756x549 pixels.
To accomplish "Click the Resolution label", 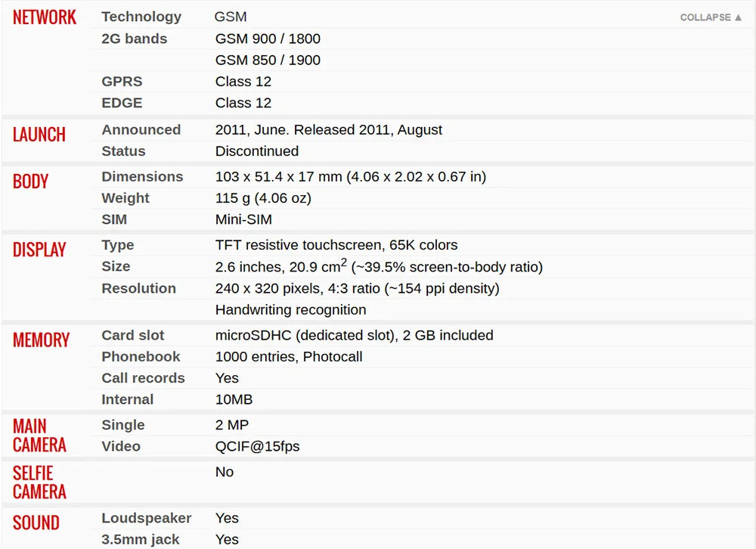I will [138, 289].
